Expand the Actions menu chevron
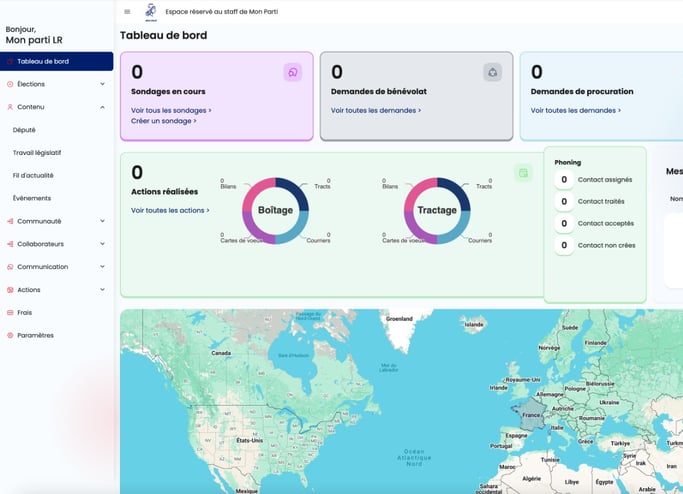This screenshot has width=683, height=494. pos(102,290)
